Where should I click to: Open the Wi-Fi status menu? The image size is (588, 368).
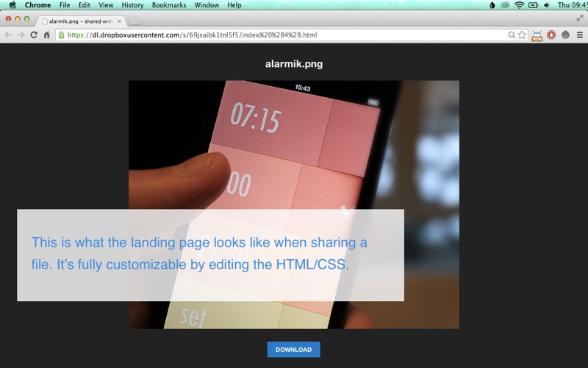point(519,5)
